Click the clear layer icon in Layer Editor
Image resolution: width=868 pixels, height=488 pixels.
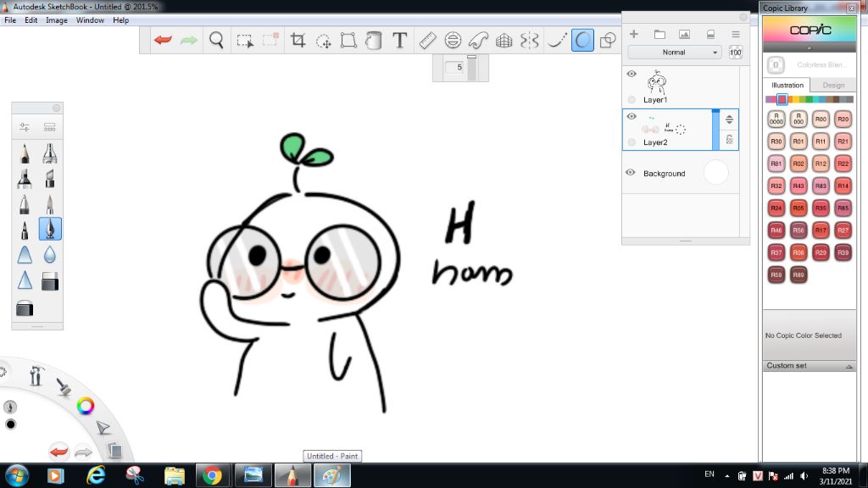[x=711, y=34]
